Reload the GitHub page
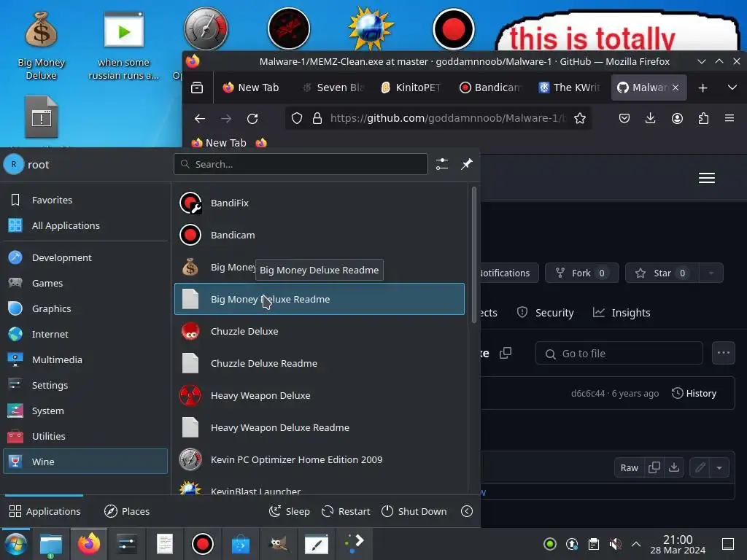The image size is (747, 560). pyautogui.click(x=252, y=118)
